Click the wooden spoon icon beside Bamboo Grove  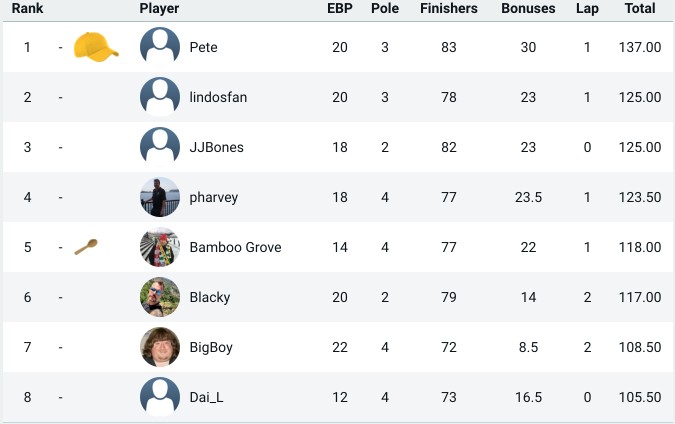pyautogui.click(x=86, y=247)
